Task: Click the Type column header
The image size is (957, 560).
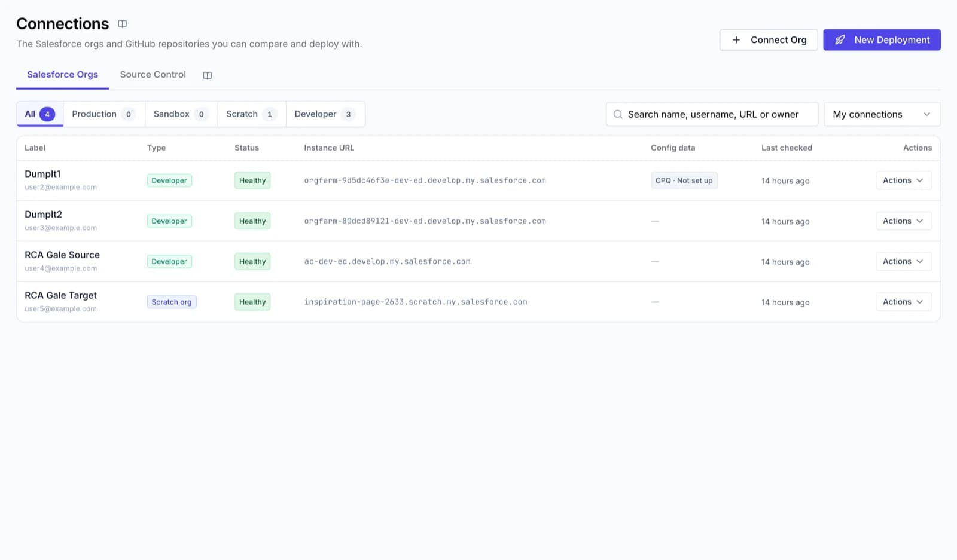Action: tap(156, 148)
